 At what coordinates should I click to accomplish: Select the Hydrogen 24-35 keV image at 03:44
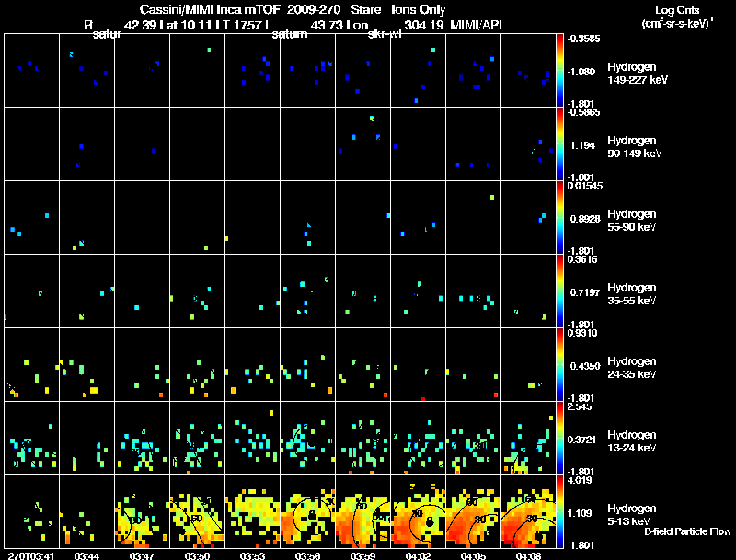click(x=86, y=365)
